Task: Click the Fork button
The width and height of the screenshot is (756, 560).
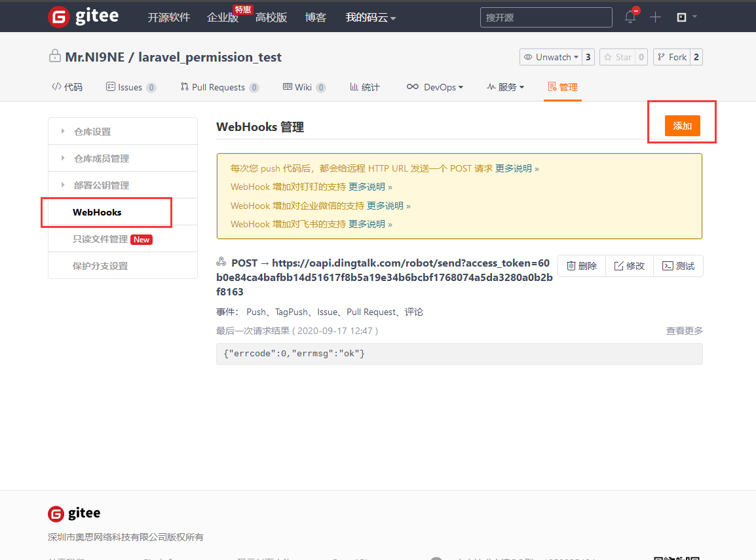Action: (671, 57)
